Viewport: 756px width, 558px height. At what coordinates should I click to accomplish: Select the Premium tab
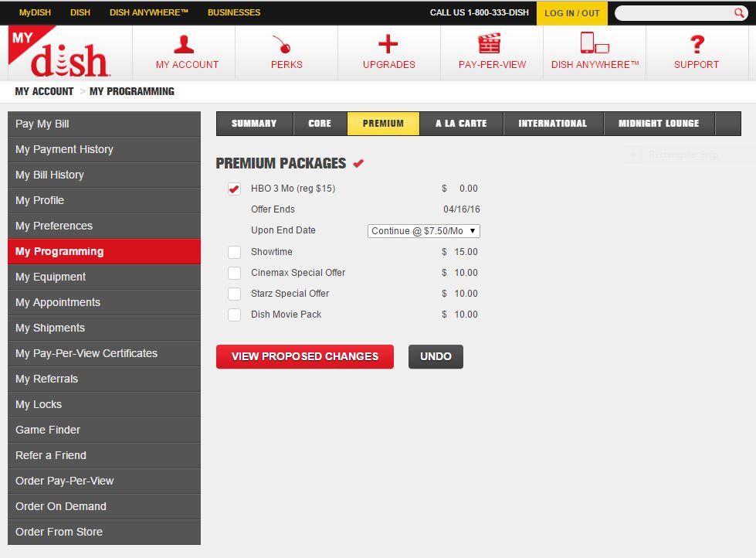tap(383, 124)
